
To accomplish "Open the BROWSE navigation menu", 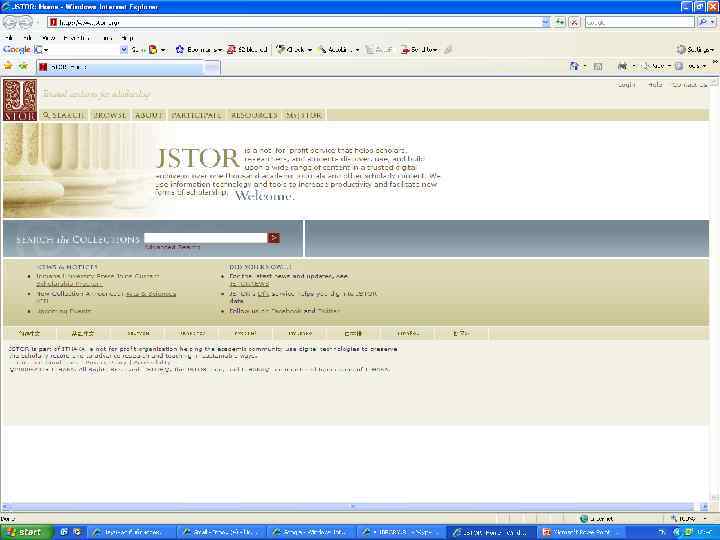I will (x=110, y=115).
